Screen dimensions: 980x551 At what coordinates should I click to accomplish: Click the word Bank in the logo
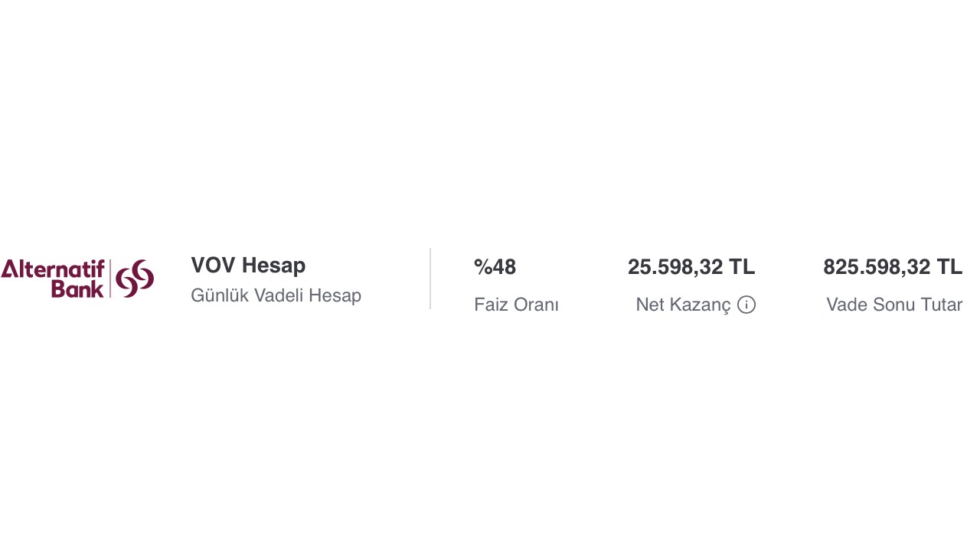click(x=77, y=289)
